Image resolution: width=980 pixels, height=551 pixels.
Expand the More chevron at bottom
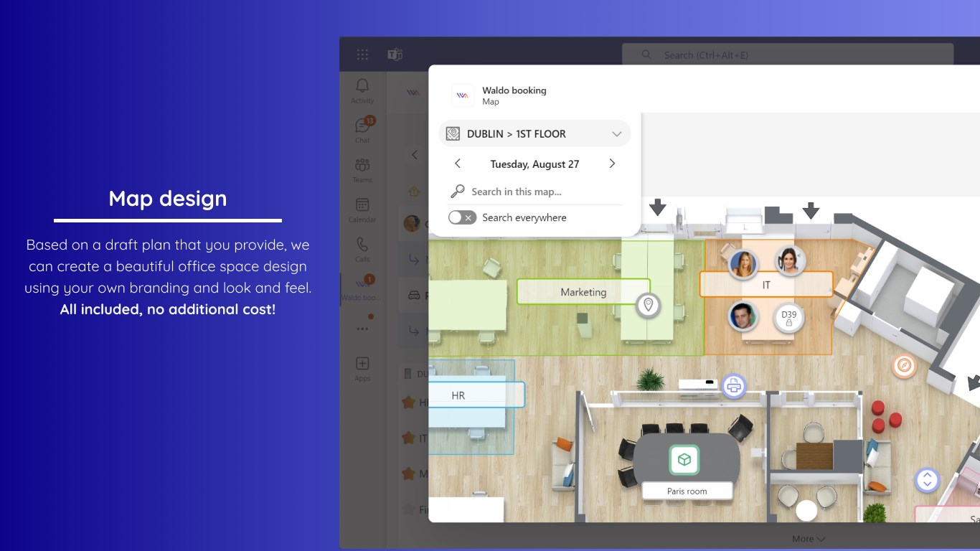(x=821, y=539)
